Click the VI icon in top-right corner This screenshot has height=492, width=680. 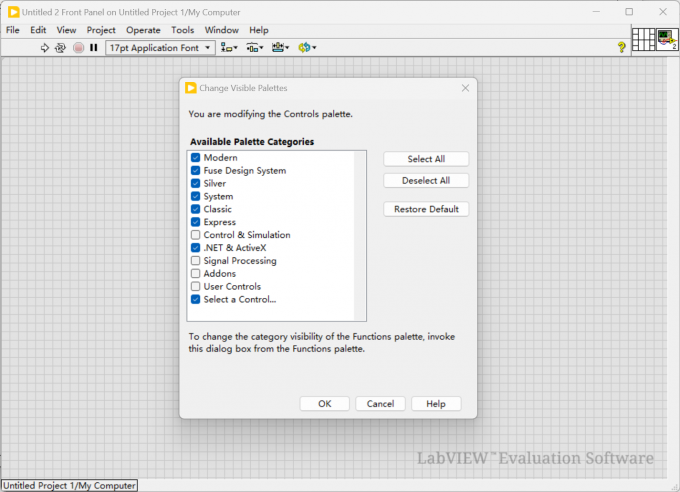click(667, 40)
